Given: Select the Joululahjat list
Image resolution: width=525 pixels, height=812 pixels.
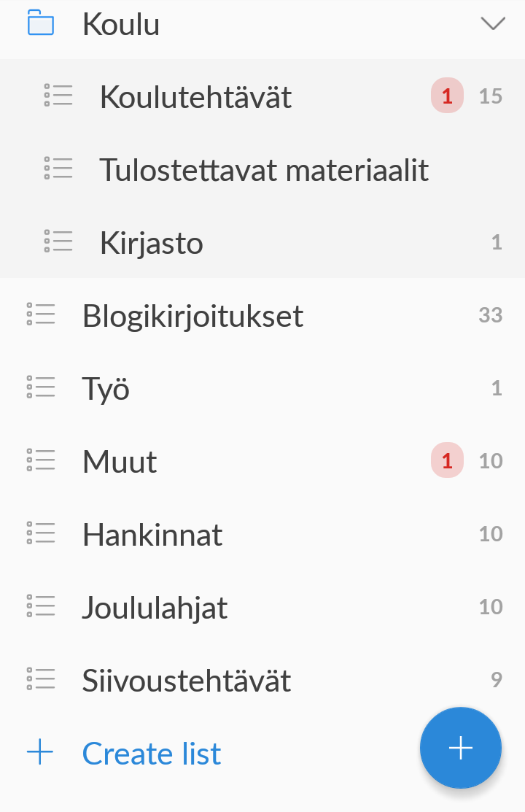Looking at the screenshot, I should tap(155, 608).
